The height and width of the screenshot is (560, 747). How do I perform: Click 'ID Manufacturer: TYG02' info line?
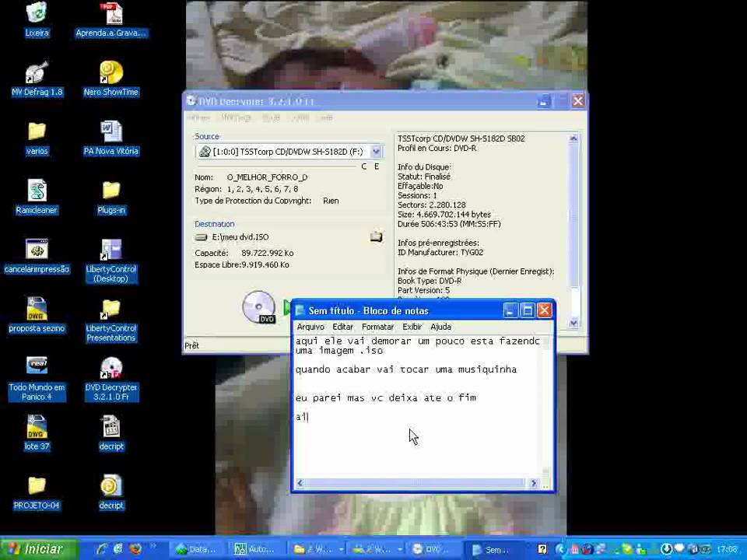click(440, 252)
